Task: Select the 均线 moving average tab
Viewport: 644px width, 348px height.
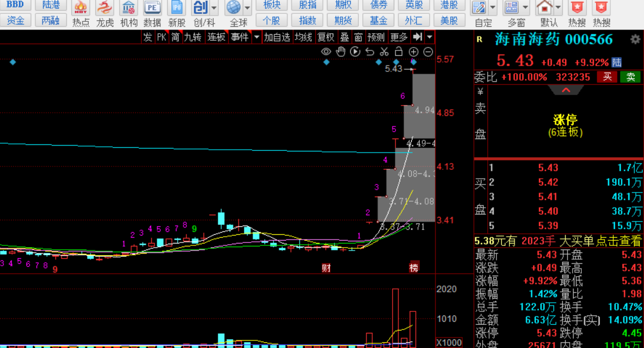Action: (303, 37)
